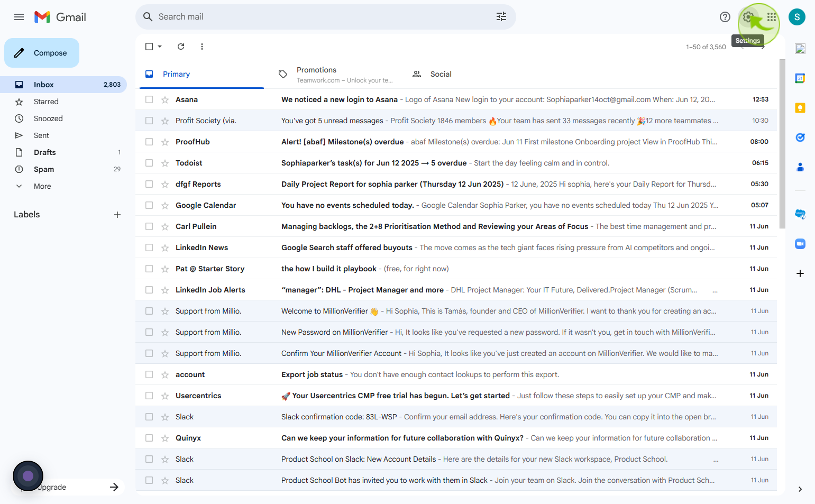Tick the select-all checkbox
Viewport: 815px width, 504px height.
point(149,47)
